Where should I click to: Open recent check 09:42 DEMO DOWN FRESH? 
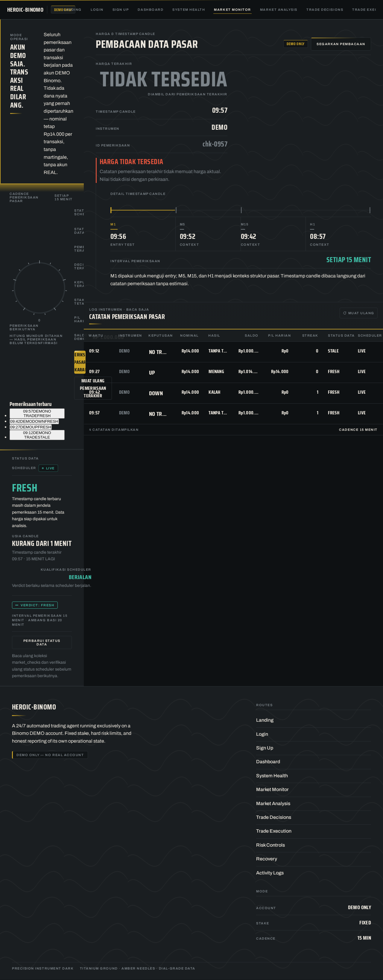(34, 422)
